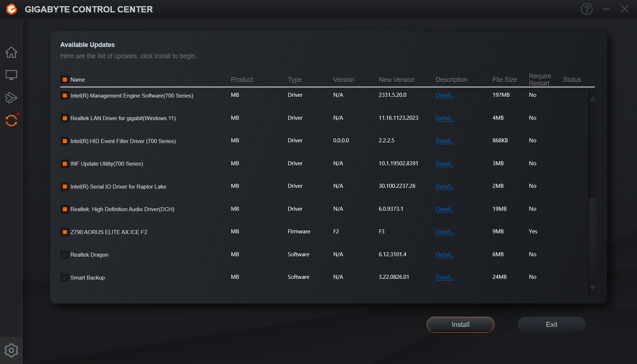Screen dimensions: 637x364
Task: Close the Gigabyte Control Center window
Action: [x=625, y=9]
